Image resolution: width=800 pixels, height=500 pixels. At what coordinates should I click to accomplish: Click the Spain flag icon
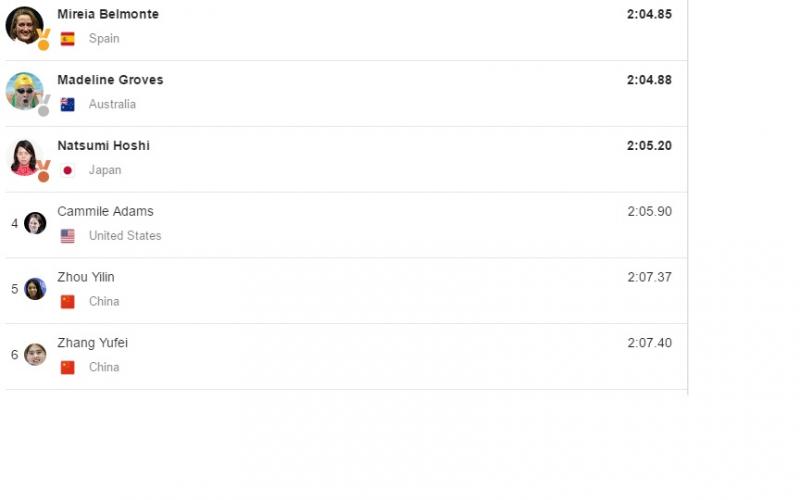(x=68, y=39)
